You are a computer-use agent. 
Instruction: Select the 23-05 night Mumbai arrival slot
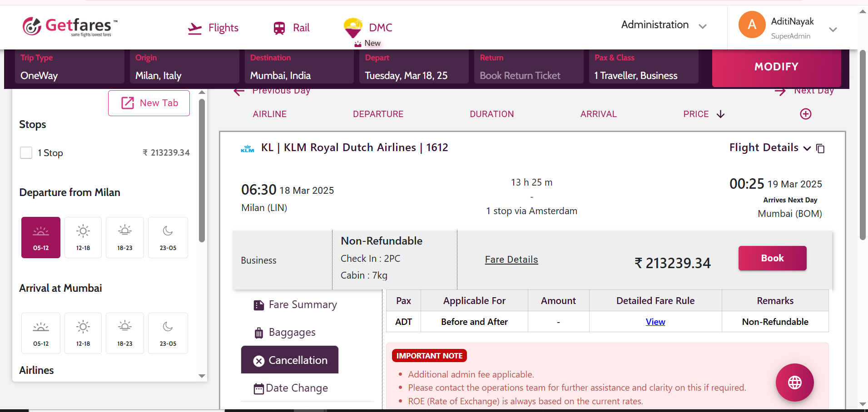(168, 333)
